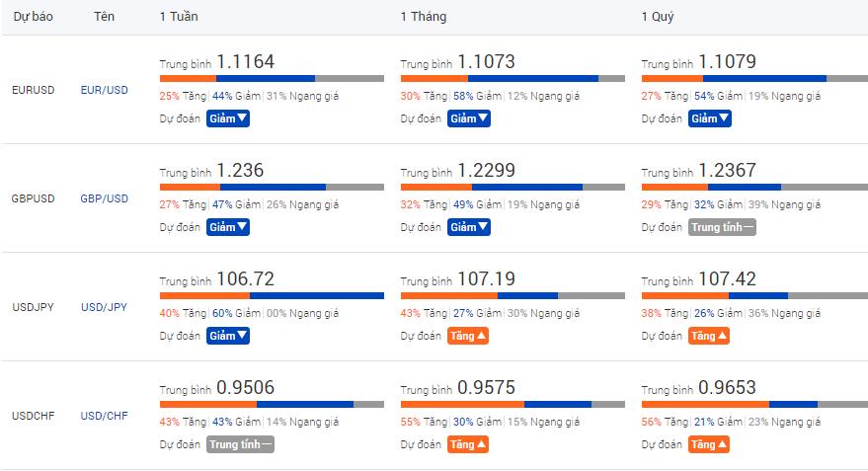Click EUR/USD 1 Tuần sentiment bar
Screen dimensions: 868x471
272,78
